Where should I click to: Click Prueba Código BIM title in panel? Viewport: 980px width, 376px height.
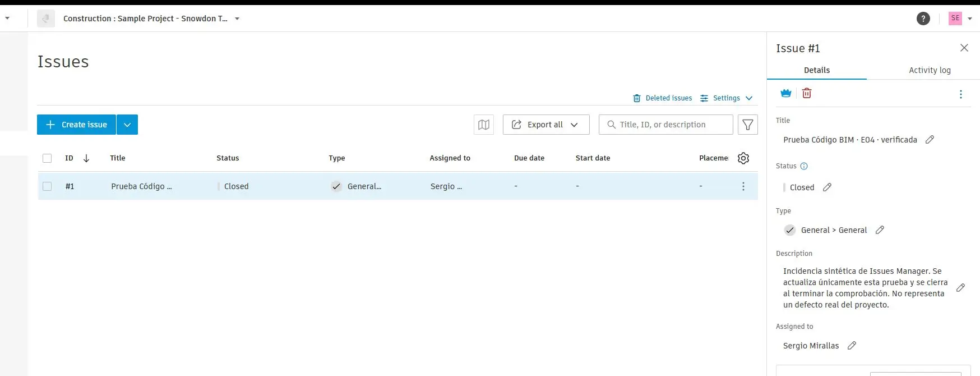click(850, 140)
